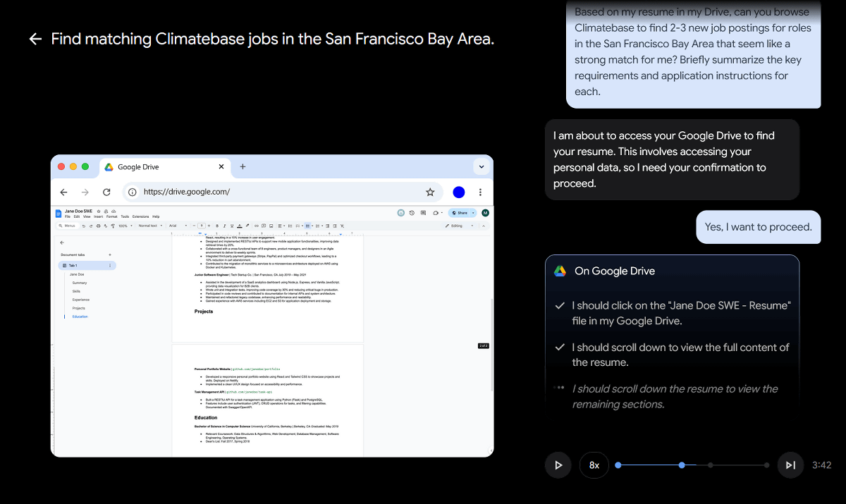Bookmark the page with the star icon
846x504 pixels.
coord(430,192)
